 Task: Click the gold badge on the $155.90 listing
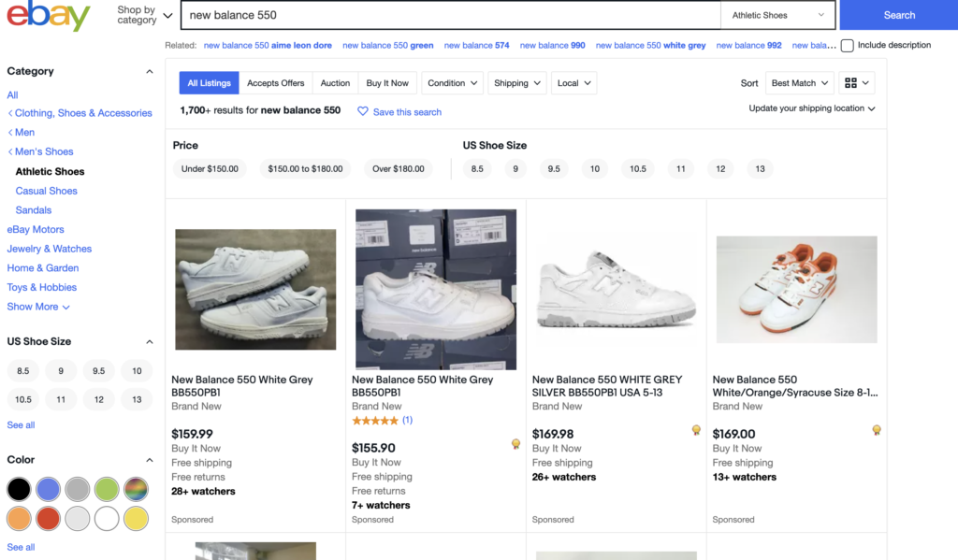point(515,444)
